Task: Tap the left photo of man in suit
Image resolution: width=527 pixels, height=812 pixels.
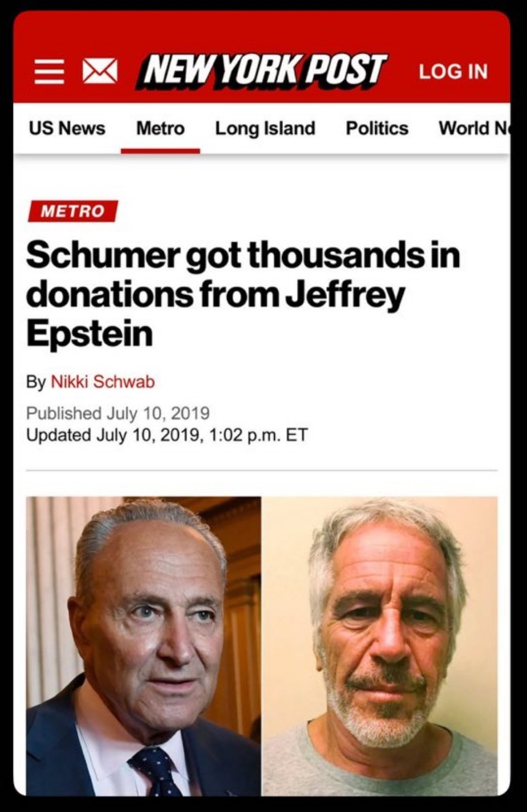Action: tap(143, 646)
